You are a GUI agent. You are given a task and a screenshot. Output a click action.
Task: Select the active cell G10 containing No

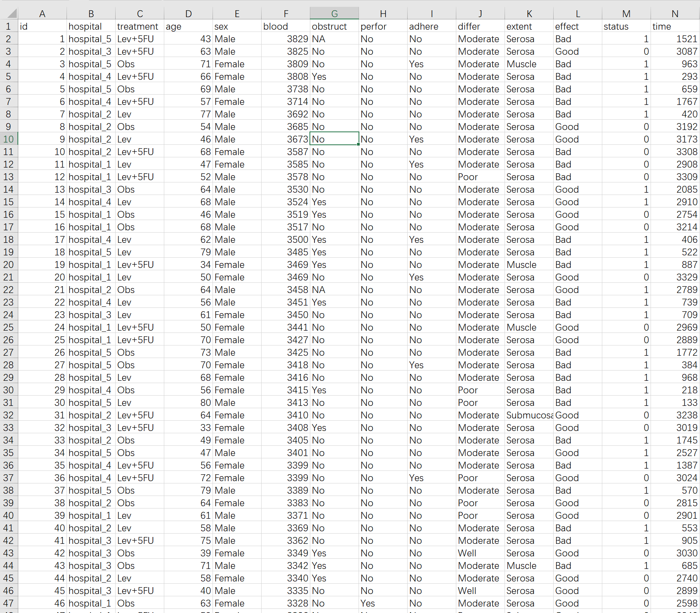click(x=334, y=139)
